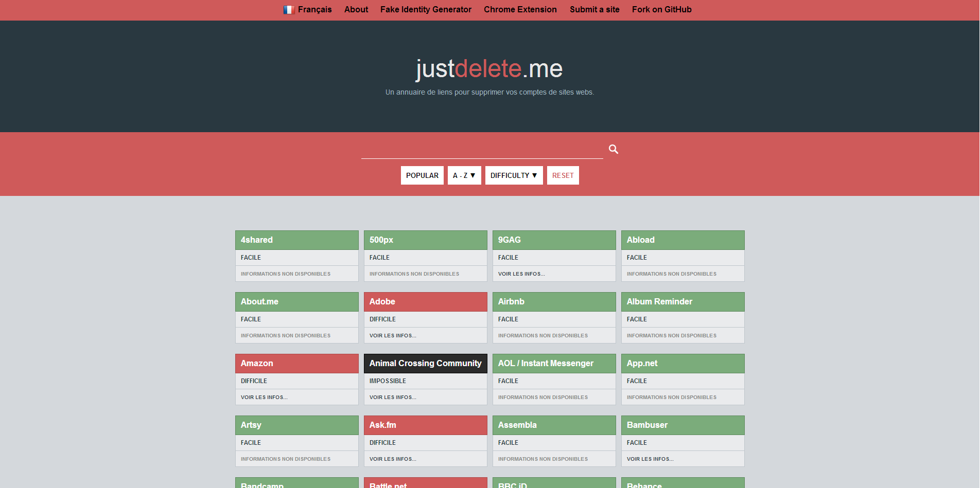Click the French flag icon
Image resolution: width=980 pixels, height=488 pixels.
point(289,10)
